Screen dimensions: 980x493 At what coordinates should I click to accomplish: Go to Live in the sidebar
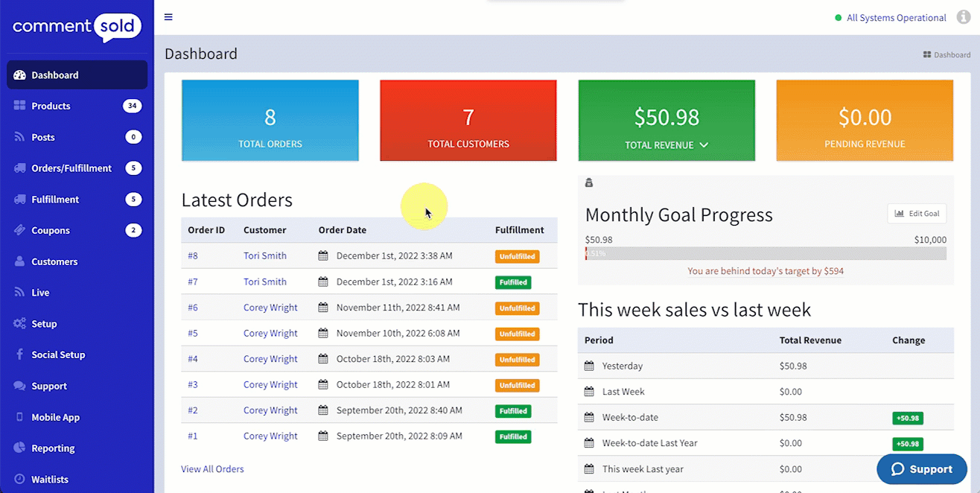(x=40, y=293)
